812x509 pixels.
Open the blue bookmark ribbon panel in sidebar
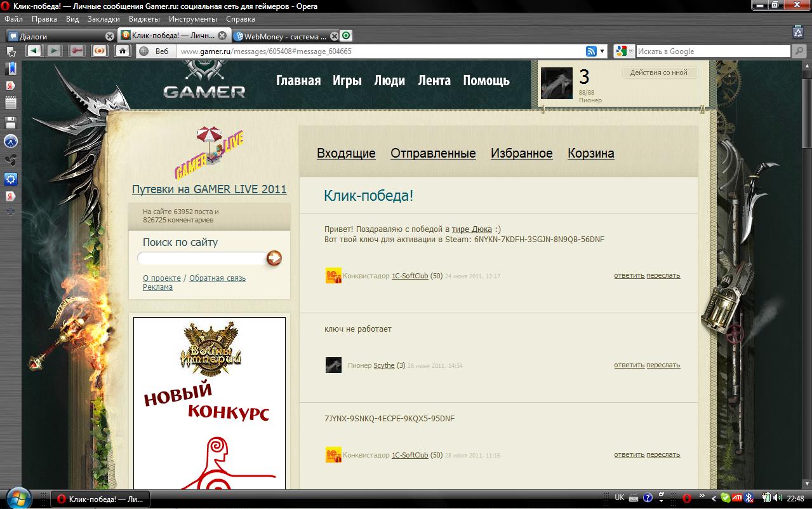coord(11,68)
